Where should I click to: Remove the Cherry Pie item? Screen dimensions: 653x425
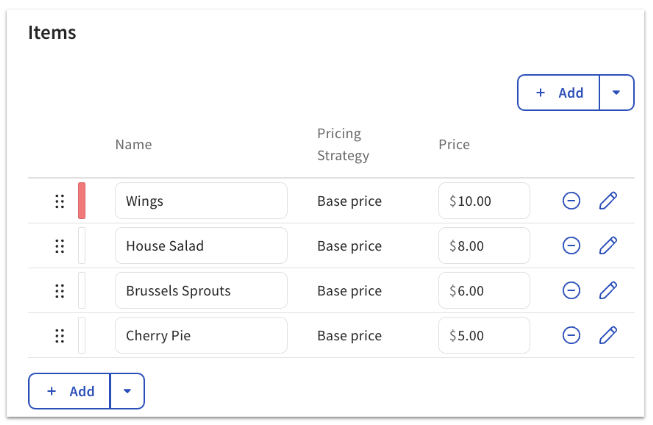(x=571, y=336)
